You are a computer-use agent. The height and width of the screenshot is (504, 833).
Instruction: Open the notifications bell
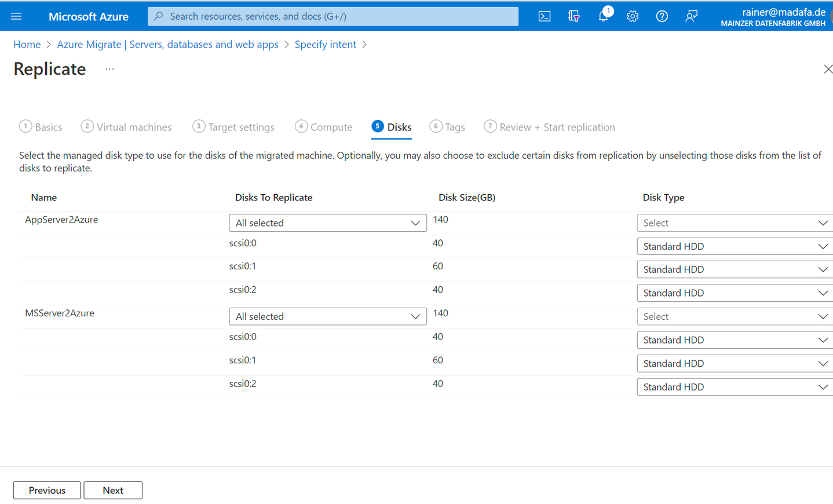(604, 16)
